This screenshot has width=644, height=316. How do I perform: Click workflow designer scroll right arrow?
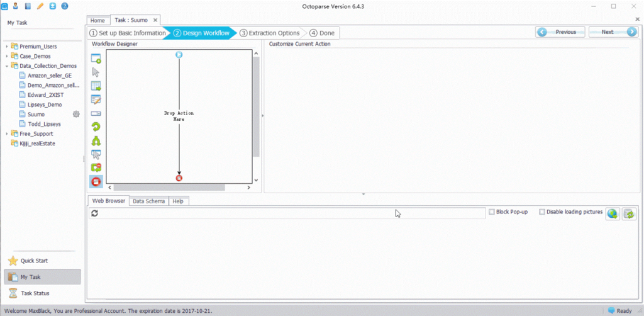pos(249,188)
